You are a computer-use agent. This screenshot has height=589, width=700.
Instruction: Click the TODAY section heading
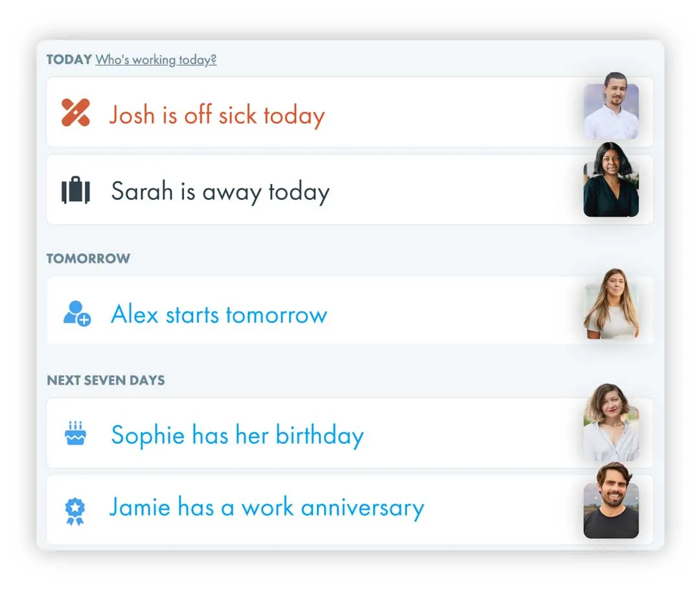tap(69, 60)
